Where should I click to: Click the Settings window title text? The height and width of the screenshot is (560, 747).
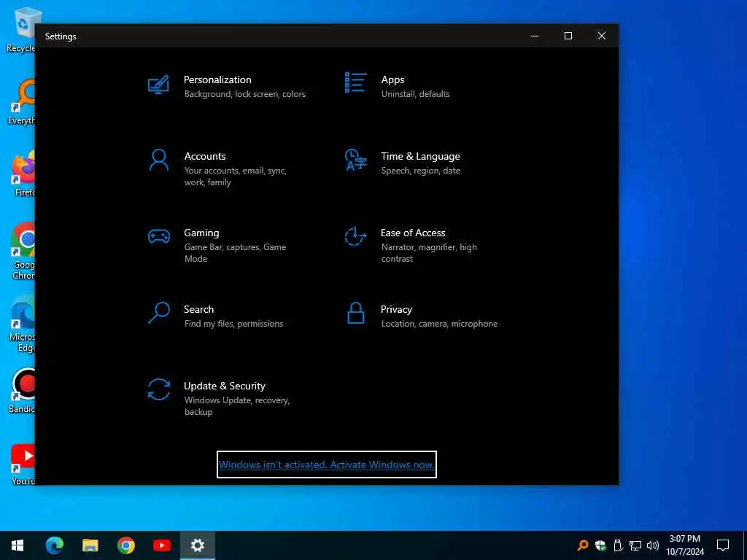tap(61, 36)
